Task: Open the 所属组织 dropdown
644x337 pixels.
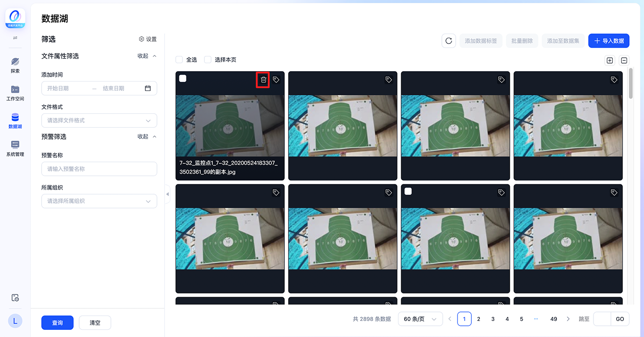Action: (99, 201)
